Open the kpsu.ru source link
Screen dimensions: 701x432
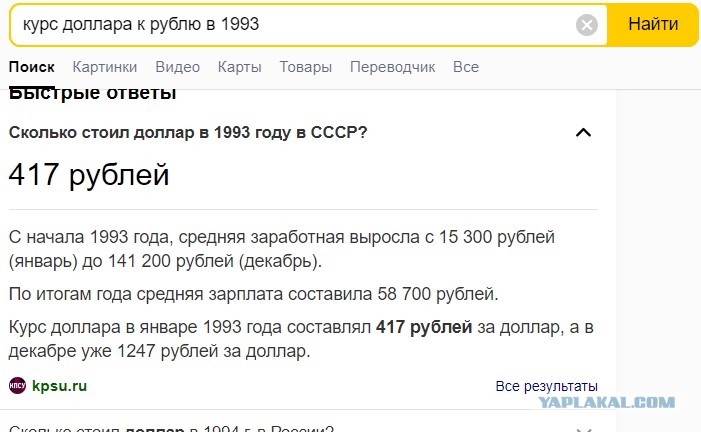59,385
